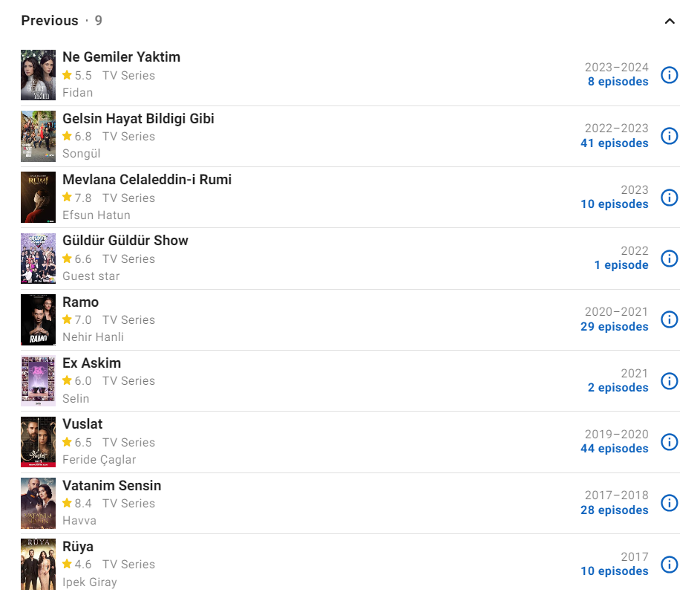Collapse the Previous credits section
The height and width of the screenshot is (601, 700).
point(670,21)
